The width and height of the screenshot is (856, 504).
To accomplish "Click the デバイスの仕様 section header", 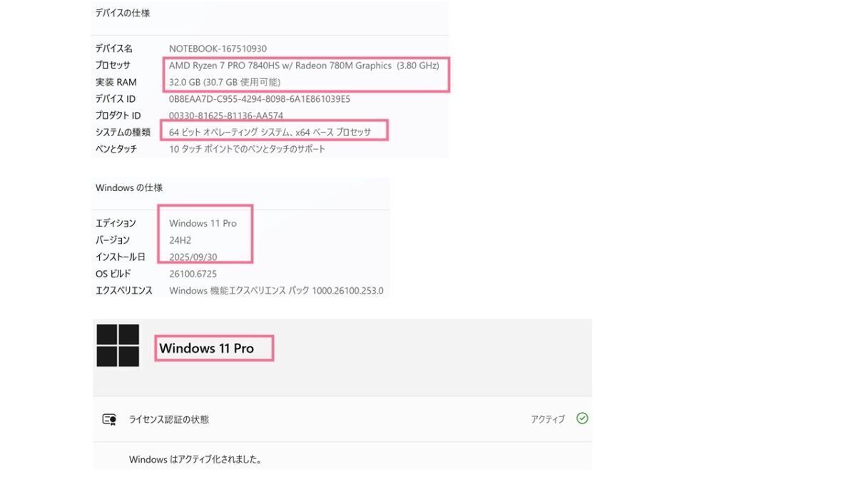I will (123, 13).
